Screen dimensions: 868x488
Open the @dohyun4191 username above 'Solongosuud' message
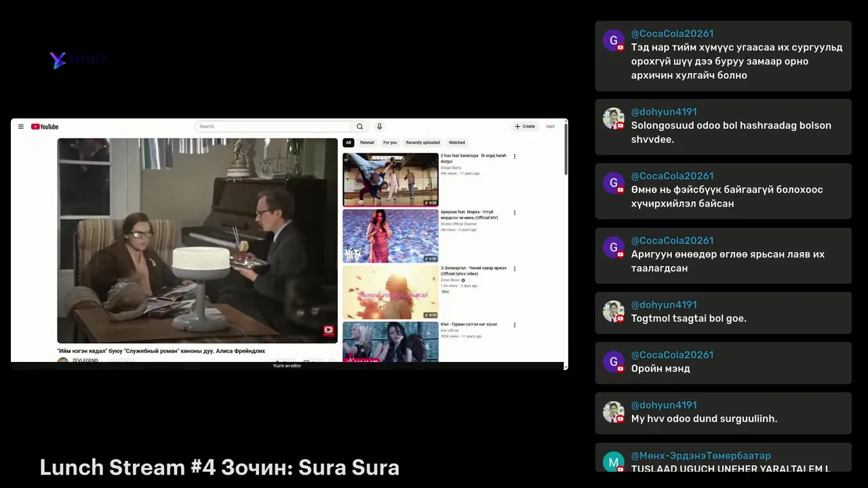(664, 112)
